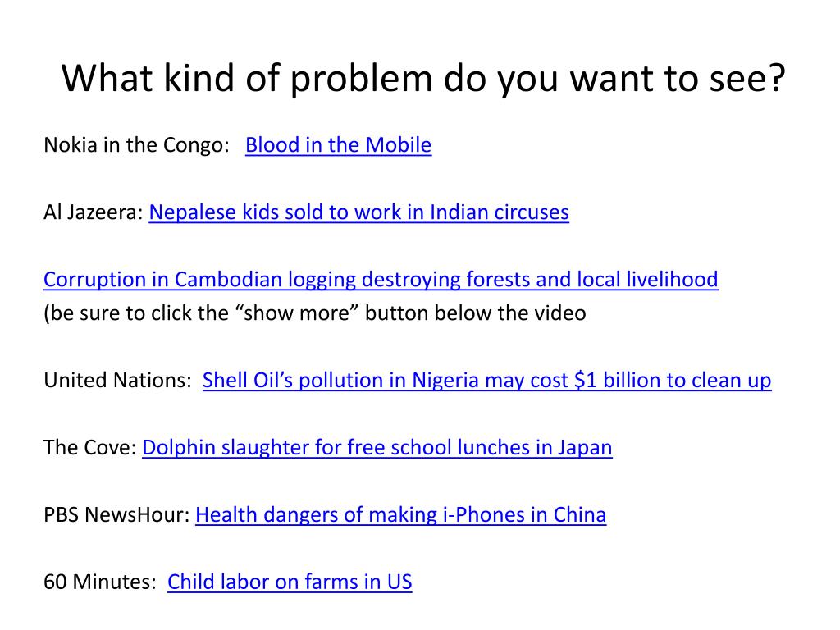The width and height of the screenshot is (840, 630).
Task: Click The Cove source label
Action: (90, 448)
